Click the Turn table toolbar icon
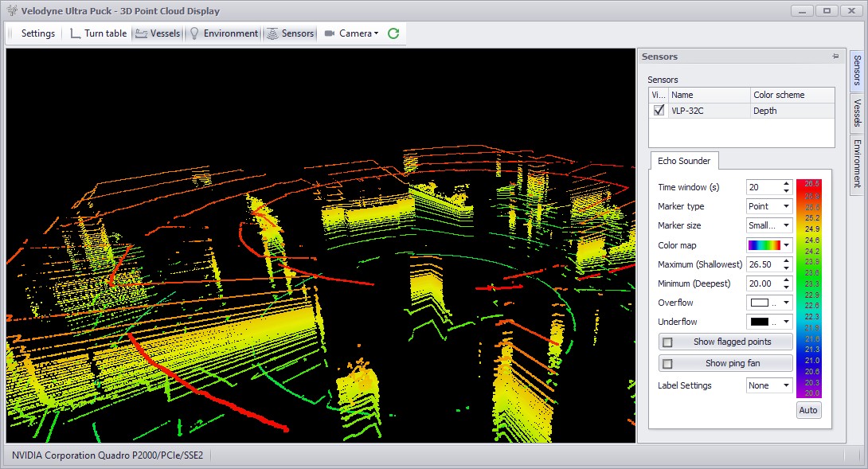868x469 pixels. pos(76,33)
